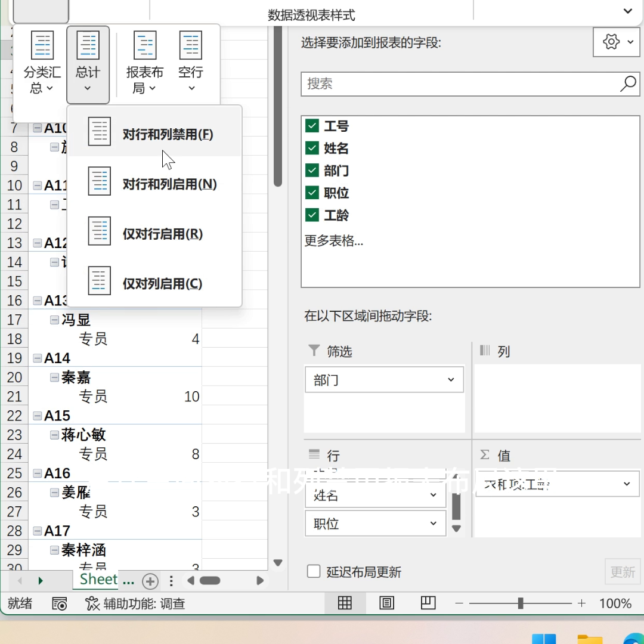
Task: Uncheck the 工龄 field checkbox
Action: coord(312,215)
